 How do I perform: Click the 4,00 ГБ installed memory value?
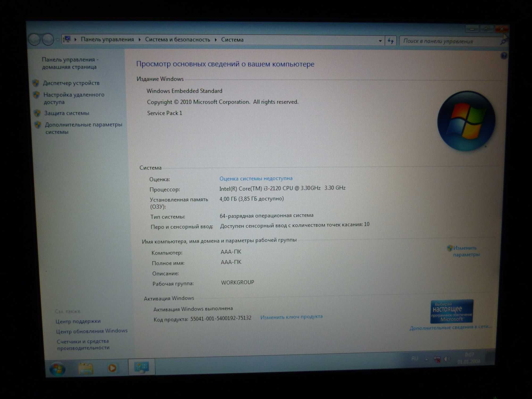[x=252, y=199]
